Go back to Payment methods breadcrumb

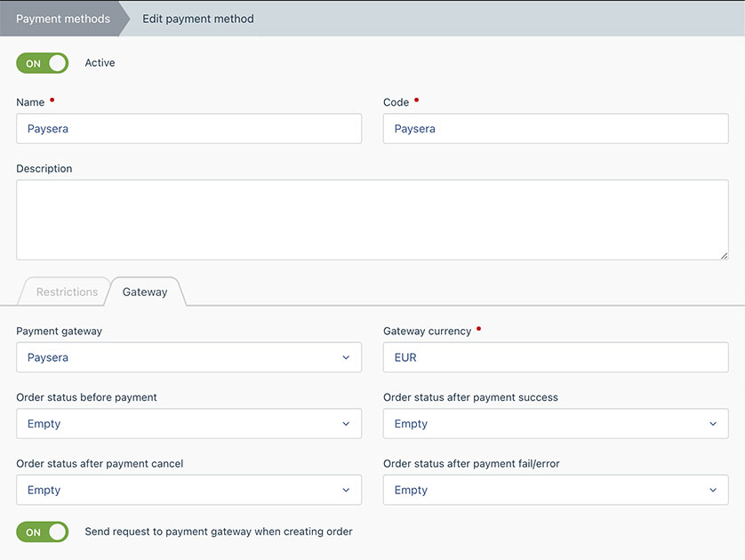pyautogui.click(x=63, y=19)
